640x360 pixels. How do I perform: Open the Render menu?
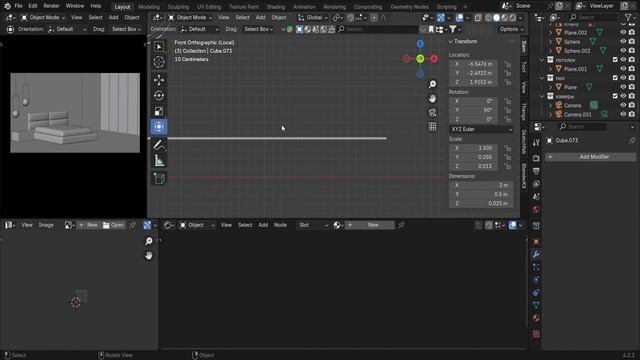(x=51, y=6)
